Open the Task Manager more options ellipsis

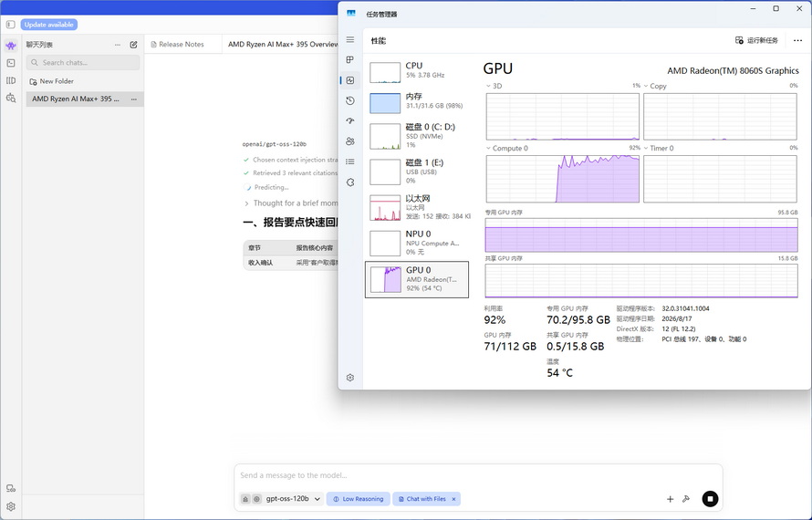pos(797,40)
